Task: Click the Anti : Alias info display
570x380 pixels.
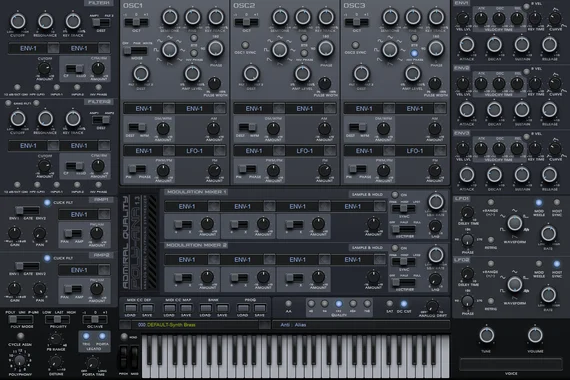Action: click(x=361, y=325)
